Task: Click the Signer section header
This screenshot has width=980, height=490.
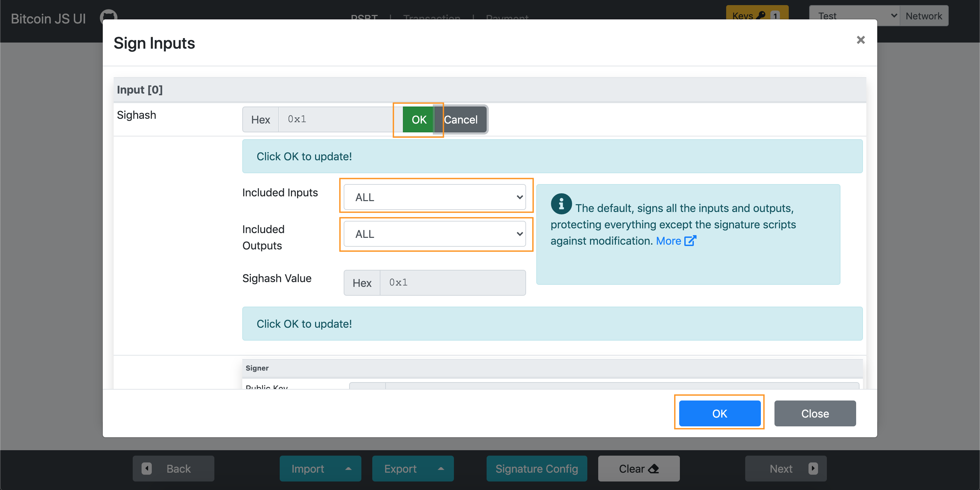Action: click(552, 368)
